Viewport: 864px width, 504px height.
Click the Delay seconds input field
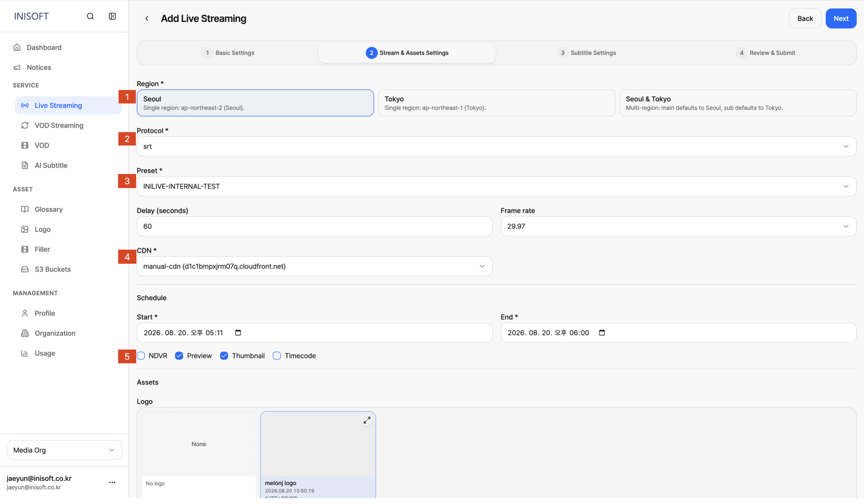pyautogui.click(x=315, y=226)
